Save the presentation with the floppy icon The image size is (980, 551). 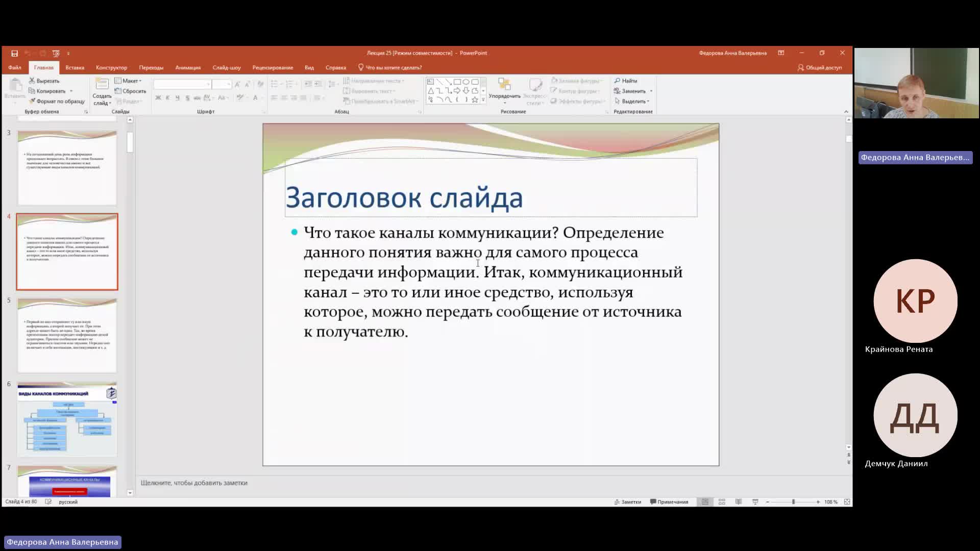pos(14,53)
